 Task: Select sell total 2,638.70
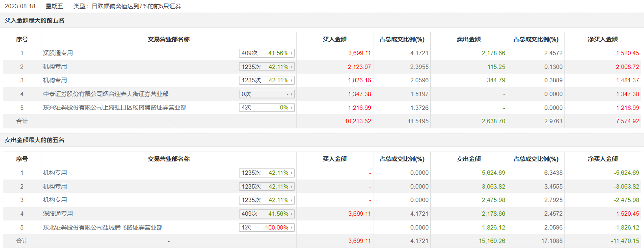[493, 121]
